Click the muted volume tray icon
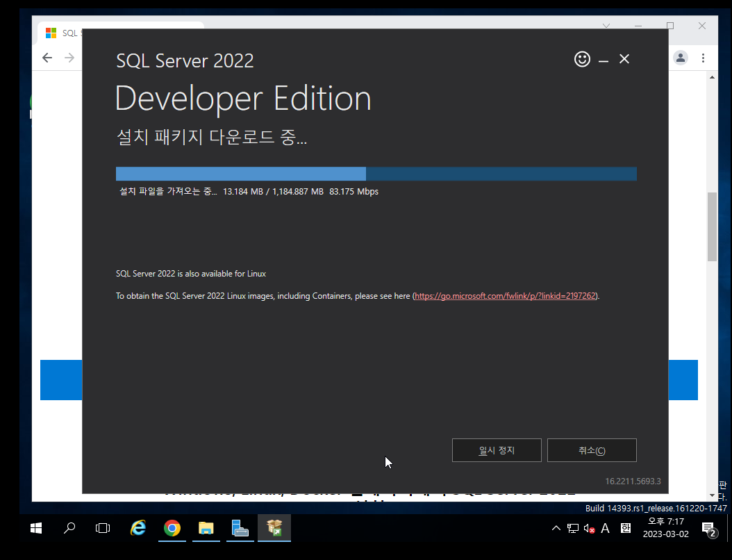Viewport: 732px width, 560px height. (589, 528)
